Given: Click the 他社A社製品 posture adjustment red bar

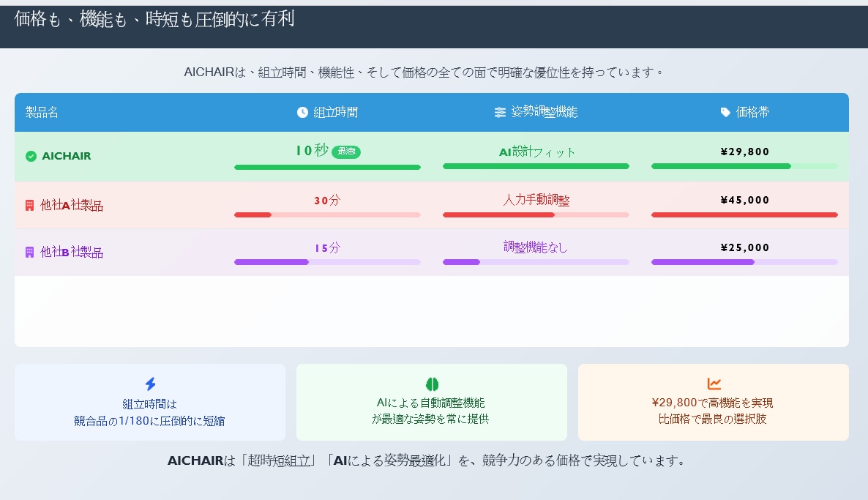Looking at the screenshot, I should [x=498, y=214].
